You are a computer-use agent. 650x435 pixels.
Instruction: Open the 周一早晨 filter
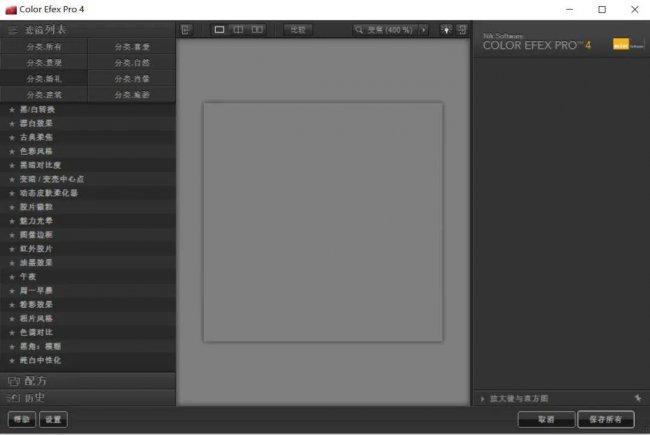36,291
